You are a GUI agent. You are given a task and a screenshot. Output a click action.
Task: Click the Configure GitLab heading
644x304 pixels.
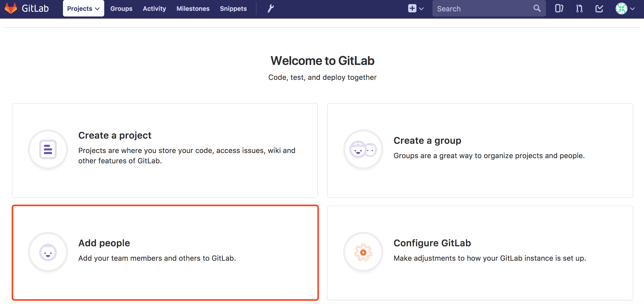pos(432,243)
